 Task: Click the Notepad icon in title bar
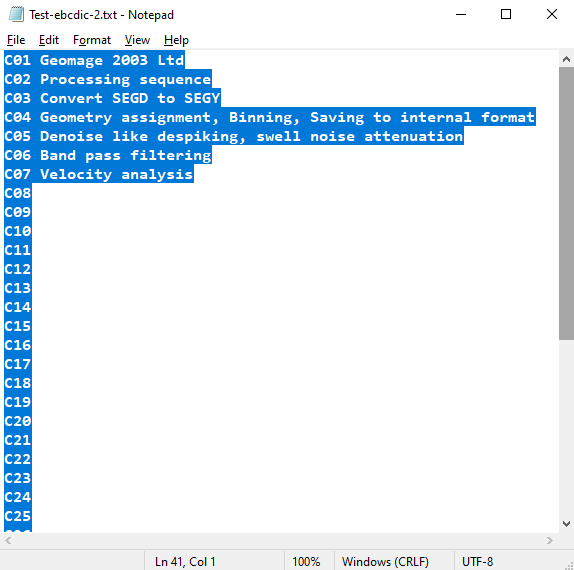pyautogui.click(x=16, y=15)
